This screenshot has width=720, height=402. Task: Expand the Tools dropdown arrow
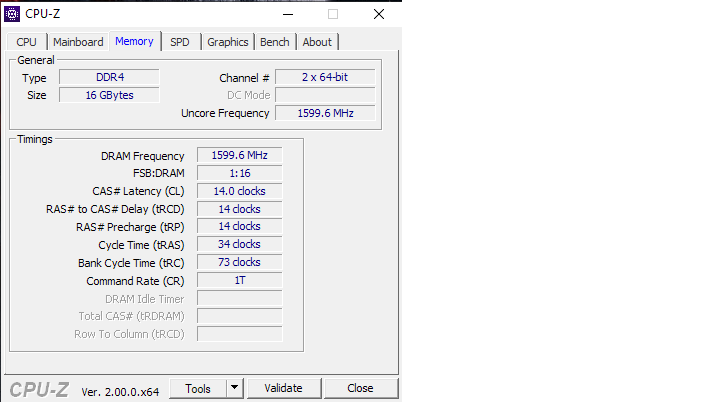point(235,388)
